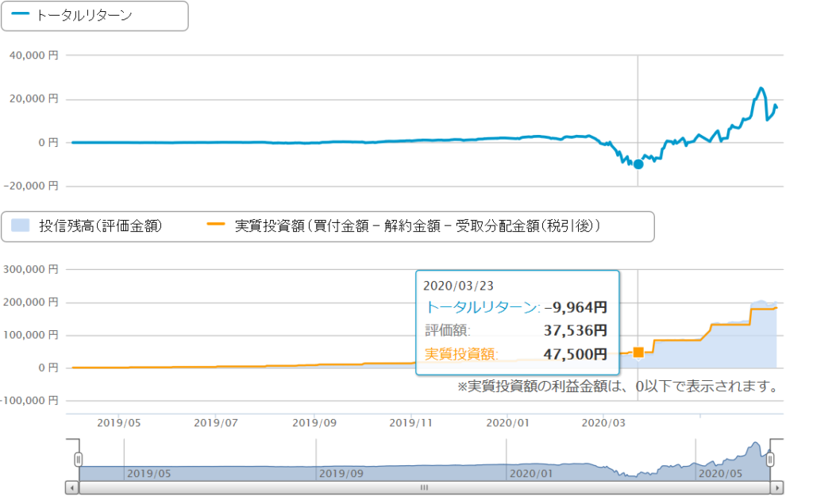Click the 47,500円 net investment value
Viewport: 813px width, 504px height.
[576, 355]
